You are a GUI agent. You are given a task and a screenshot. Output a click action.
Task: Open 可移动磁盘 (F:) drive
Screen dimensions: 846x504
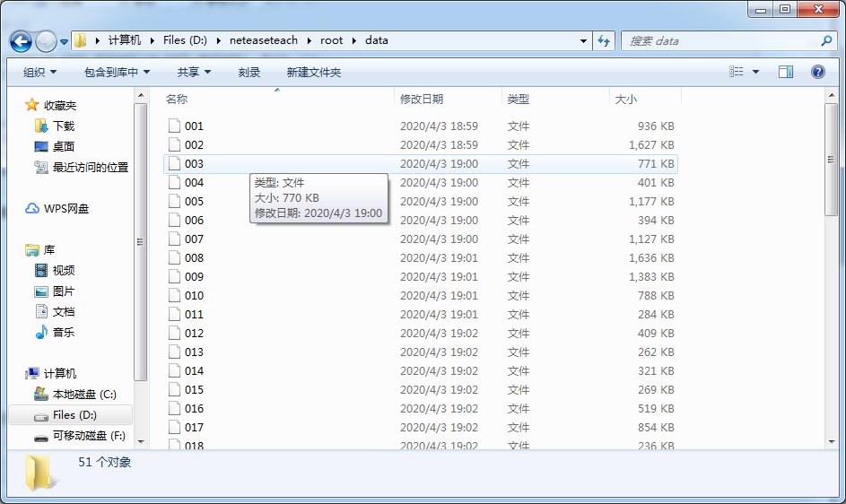(x=89, y=436)
